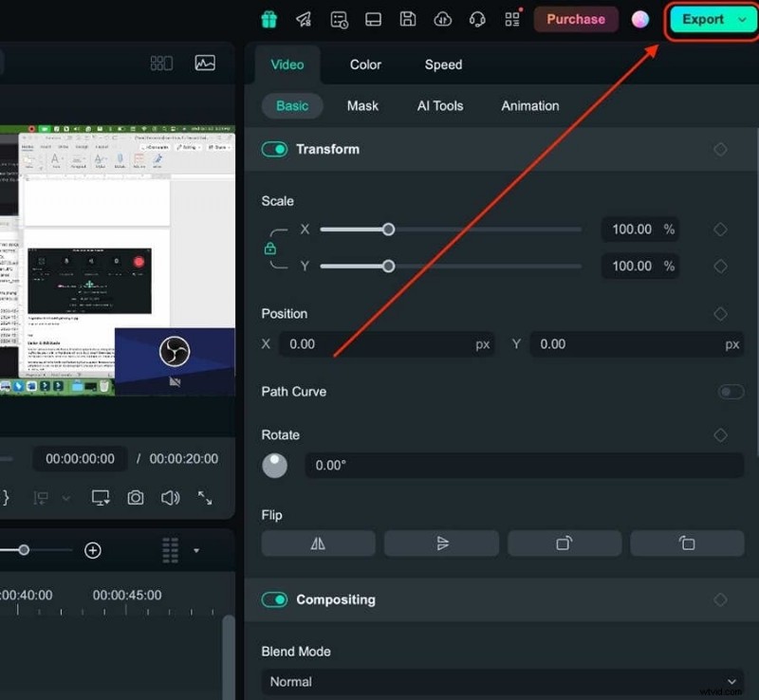This screenshot has height=700, width=759.
Task: Enable the Path Curve toggle
Action: 731,391
